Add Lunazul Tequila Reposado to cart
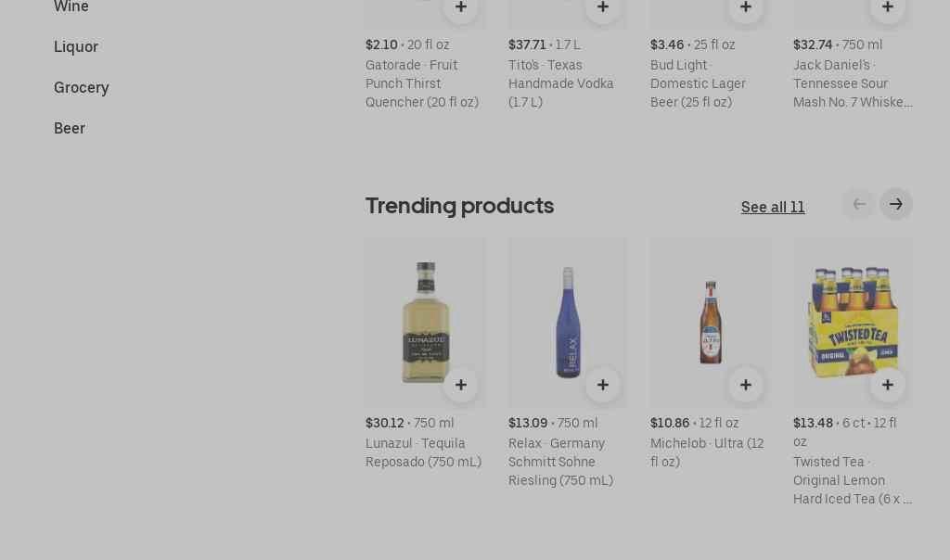The image size is (950, 560). tap(461, 385)
